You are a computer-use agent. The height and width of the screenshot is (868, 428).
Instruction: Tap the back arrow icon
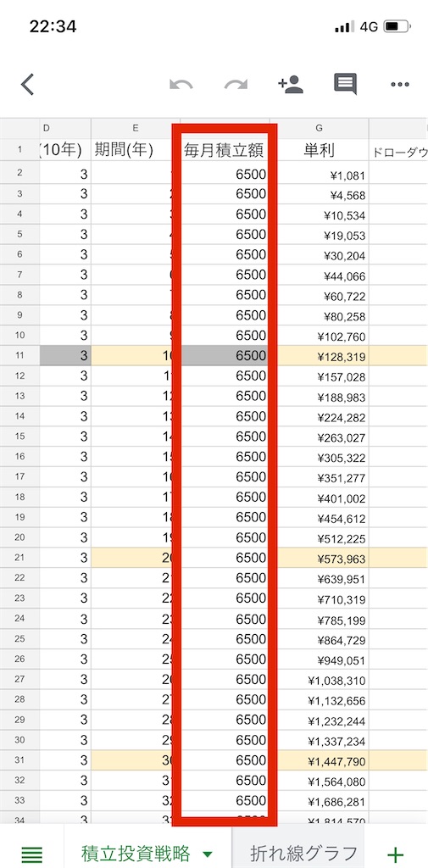pos(27,84)
